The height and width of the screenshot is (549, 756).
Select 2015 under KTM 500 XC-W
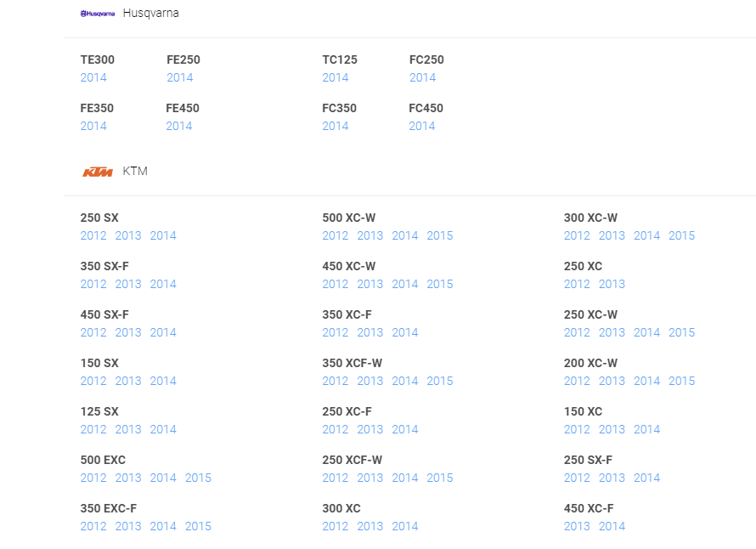click(439, 235)
